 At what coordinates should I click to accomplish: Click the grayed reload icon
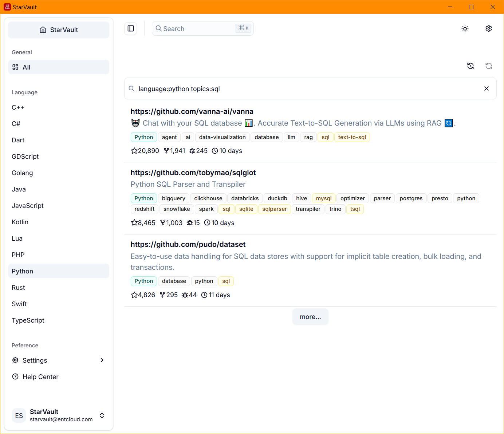tap(489, 66)
